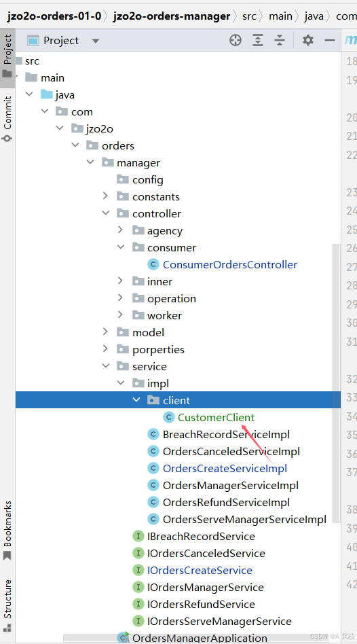This screenshot has width=357, height=644.
Task: Click jzo2o-orders-01-0 breadcrumb
Action: 54,16
